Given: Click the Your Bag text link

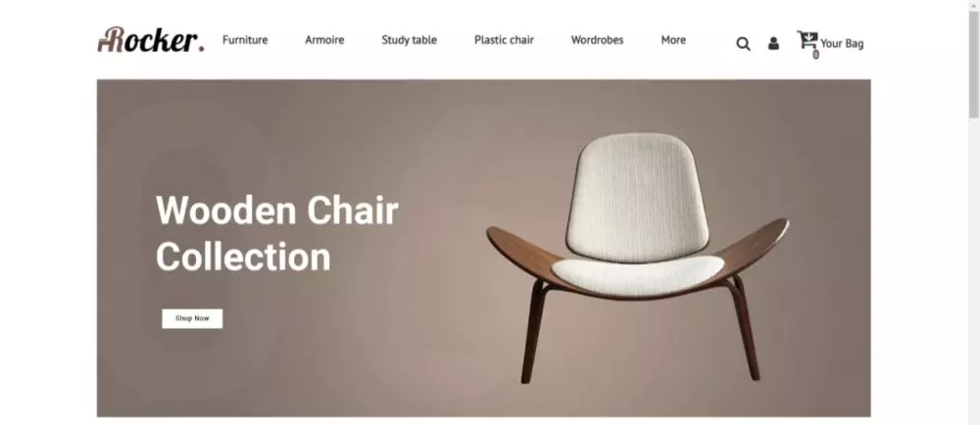Looking at the screenshot, I should click(x=842, y=44).
